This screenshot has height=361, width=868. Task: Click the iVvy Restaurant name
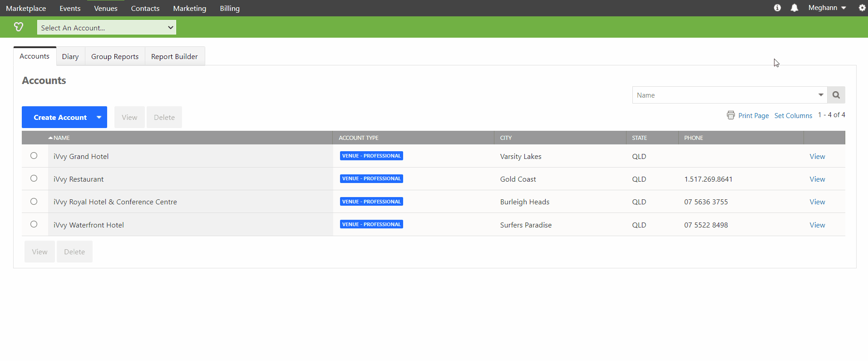tap(79, 179)
